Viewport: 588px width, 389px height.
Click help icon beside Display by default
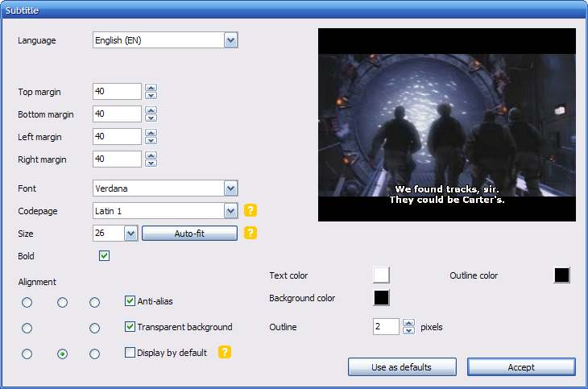(x=225, y=353)
